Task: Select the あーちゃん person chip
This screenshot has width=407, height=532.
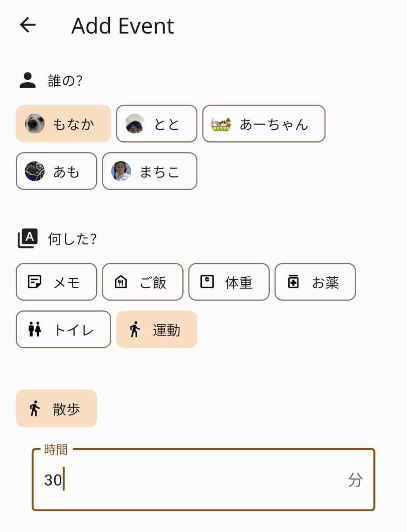Action: coord(264,124)
